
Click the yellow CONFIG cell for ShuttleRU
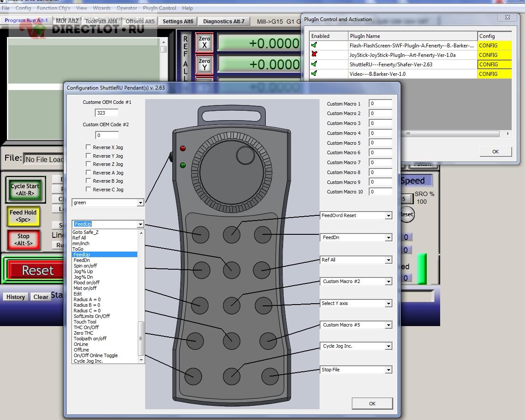tap(494, 64)
